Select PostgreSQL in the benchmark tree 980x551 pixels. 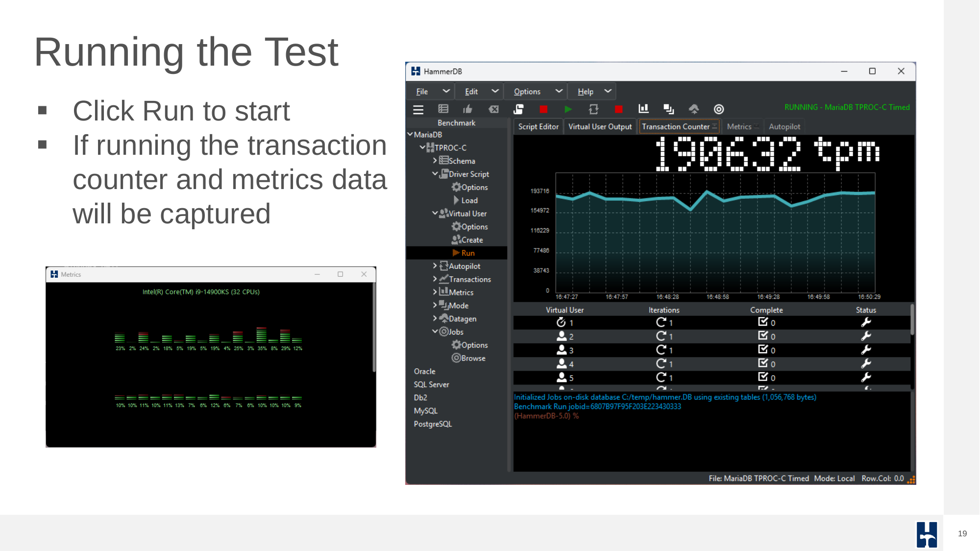pos(433,424)
